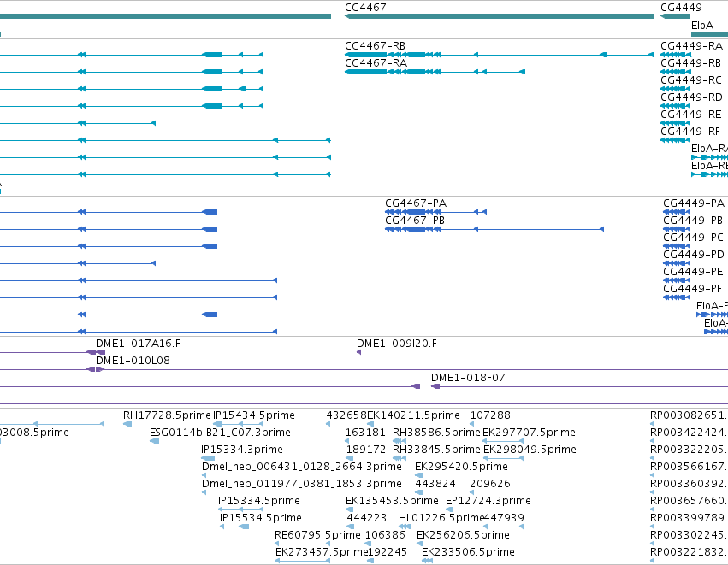Select clone DME1-017A16.F label

pos(138,344)
